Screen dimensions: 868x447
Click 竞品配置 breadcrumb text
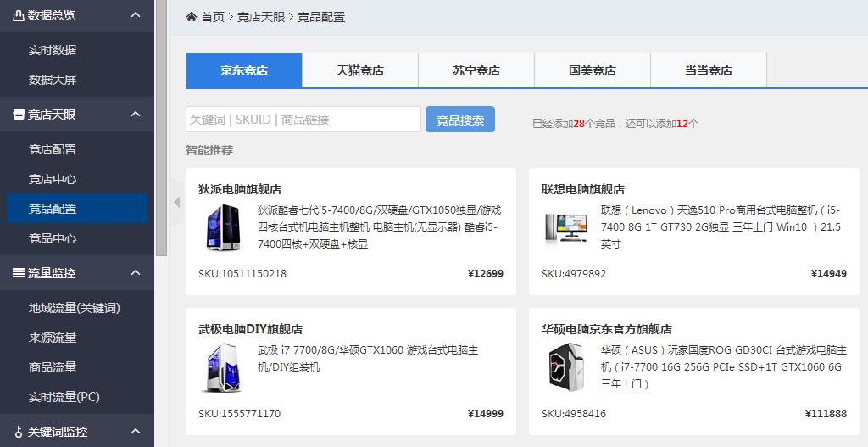tap(321, 17)
